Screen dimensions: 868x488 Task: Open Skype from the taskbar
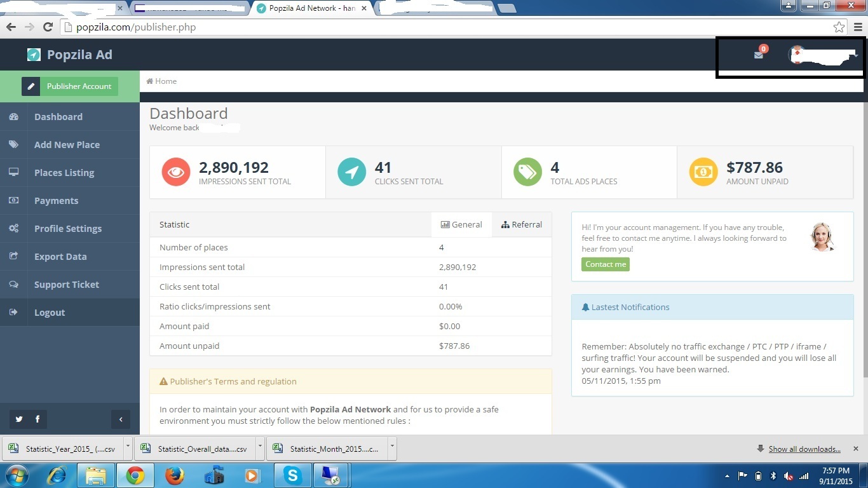click(292, 475)
